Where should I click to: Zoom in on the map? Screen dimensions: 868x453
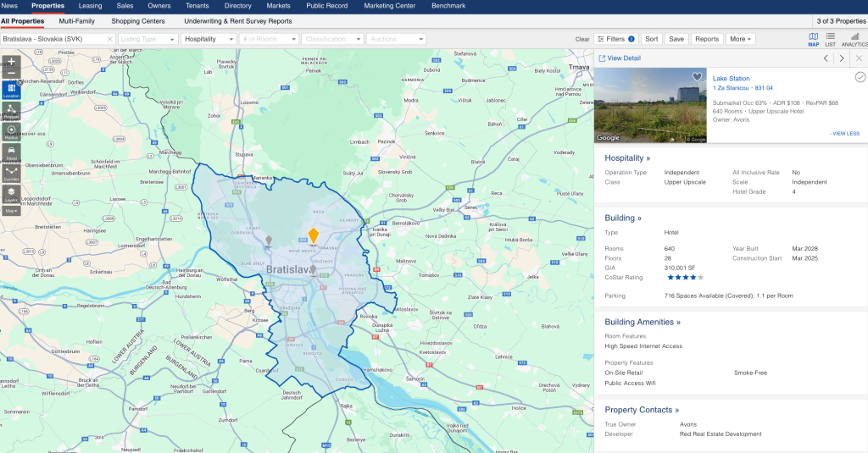tap(11, 62)
